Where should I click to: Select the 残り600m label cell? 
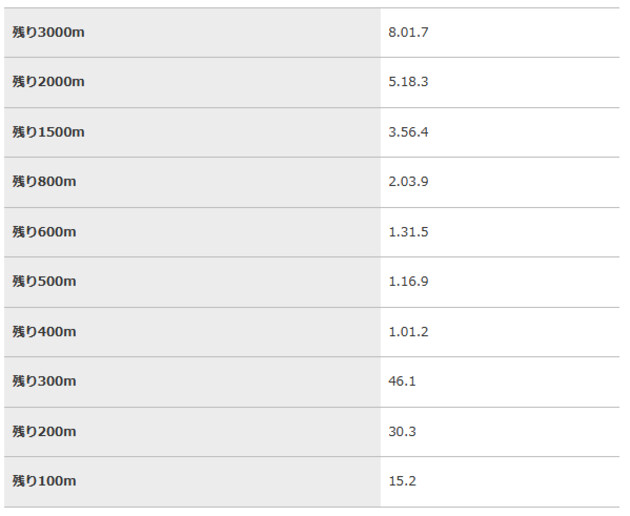44,232
